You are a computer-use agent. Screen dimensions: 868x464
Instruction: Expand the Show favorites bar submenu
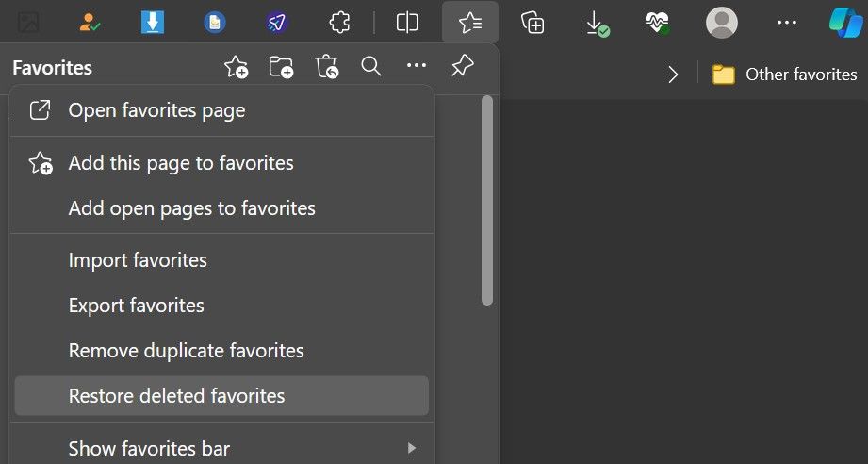point(412,448)
